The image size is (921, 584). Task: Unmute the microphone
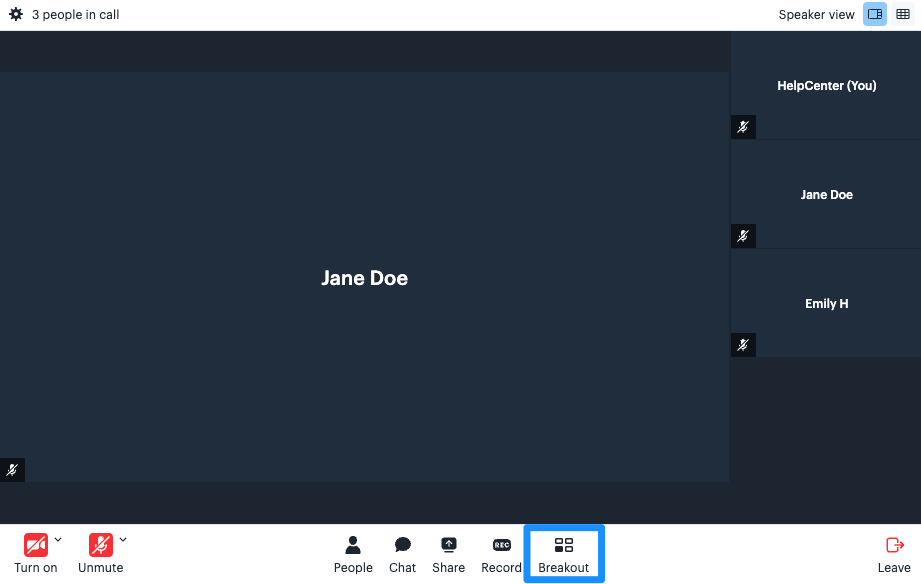coord(100,554)
